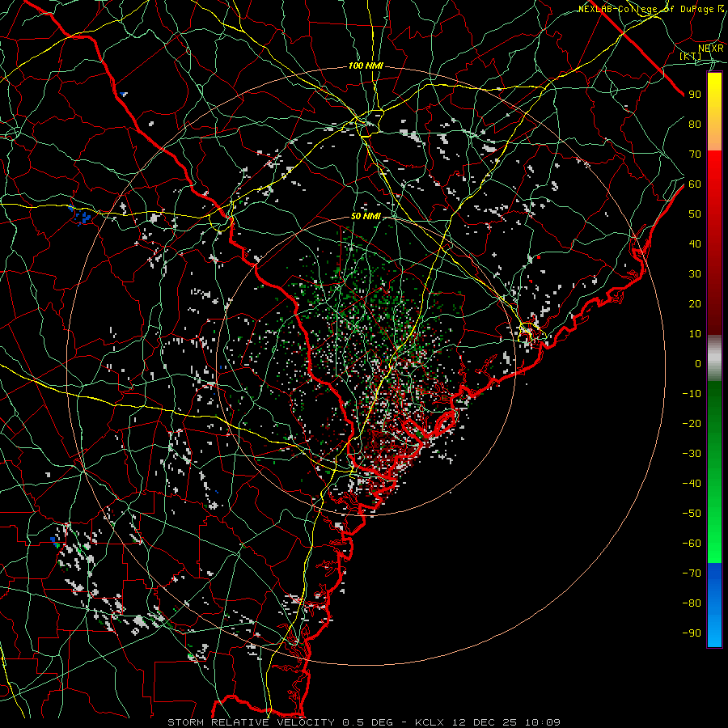Click the 10:09 timestamp in bottom caption
Screen dimensions: 728x728
coord(543,722)
